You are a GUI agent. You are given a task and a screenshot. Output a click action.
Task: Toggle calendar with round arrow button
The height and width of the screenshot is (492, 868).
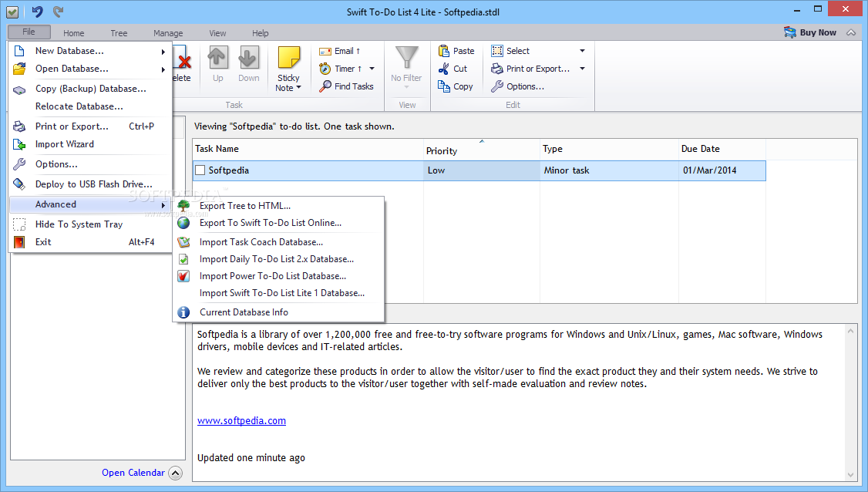[x=176, y=473]
